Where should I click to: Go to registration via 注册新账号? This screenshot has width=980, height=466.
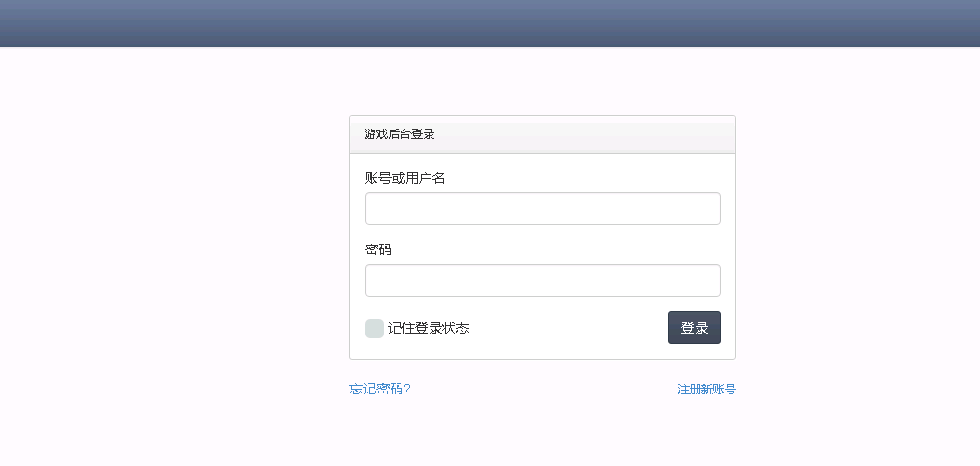click(707, 390)
